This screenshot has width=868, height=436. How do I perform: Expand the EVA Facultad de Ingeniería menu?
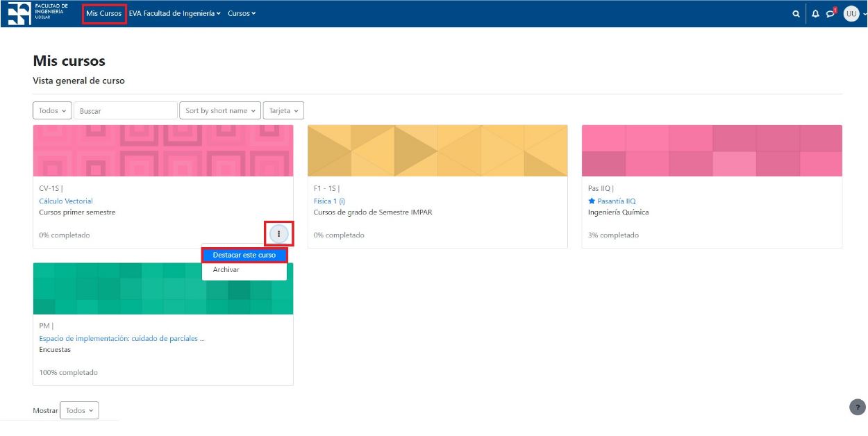174,13
